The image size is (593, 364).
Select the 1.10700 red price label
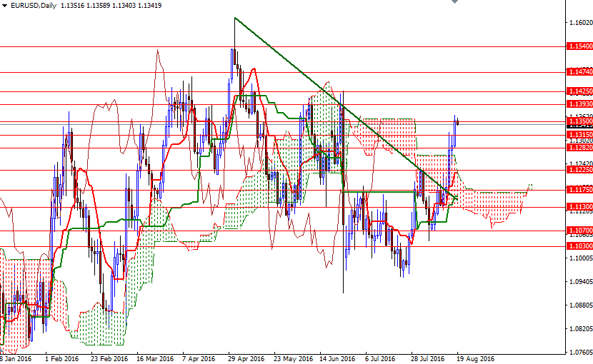pyautogui.click(x=579, y=230)
